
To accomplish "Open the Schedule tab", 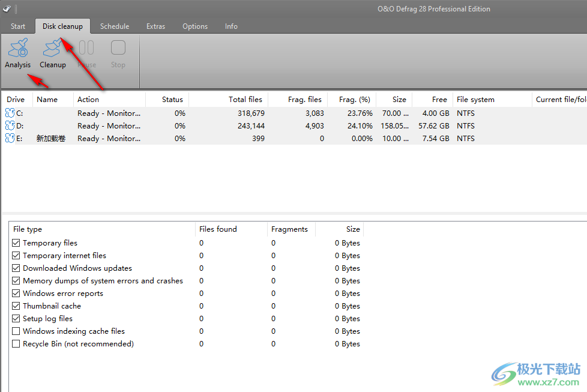I will pyautogui.click(x=115, y=26).
